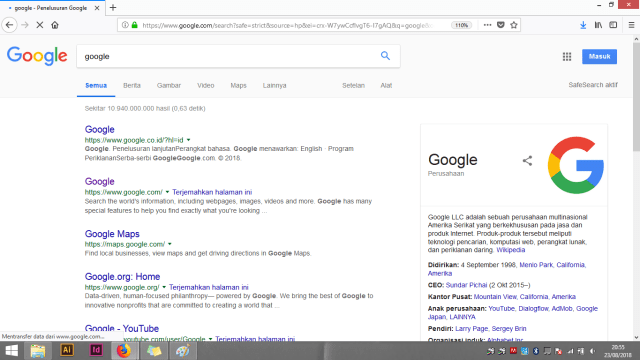Open the Alat search tools
Viewport: 640px width, 360px height.
click(x=386, y=85)
